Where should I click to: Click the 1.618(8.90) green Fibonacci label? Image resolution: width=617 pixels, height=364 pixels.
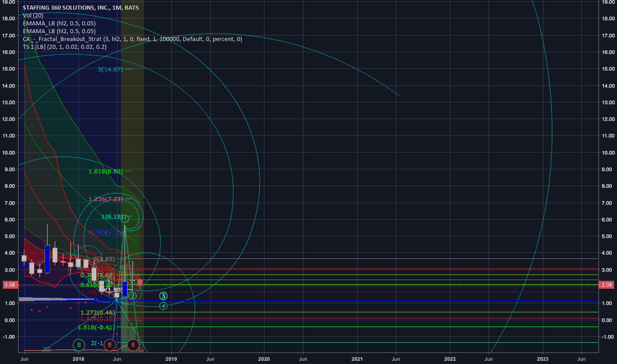tap(106, 171)
